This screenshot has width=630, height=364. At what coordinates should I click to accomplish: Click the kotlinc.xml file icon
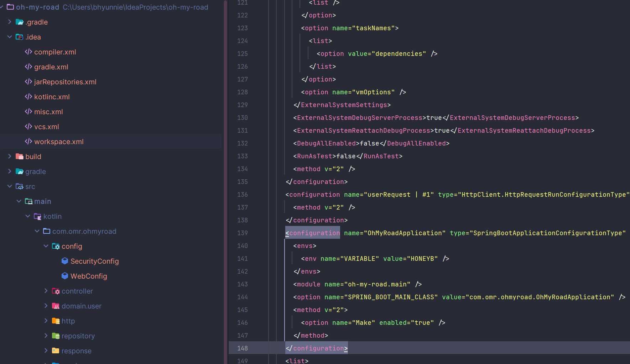[28, 97]
